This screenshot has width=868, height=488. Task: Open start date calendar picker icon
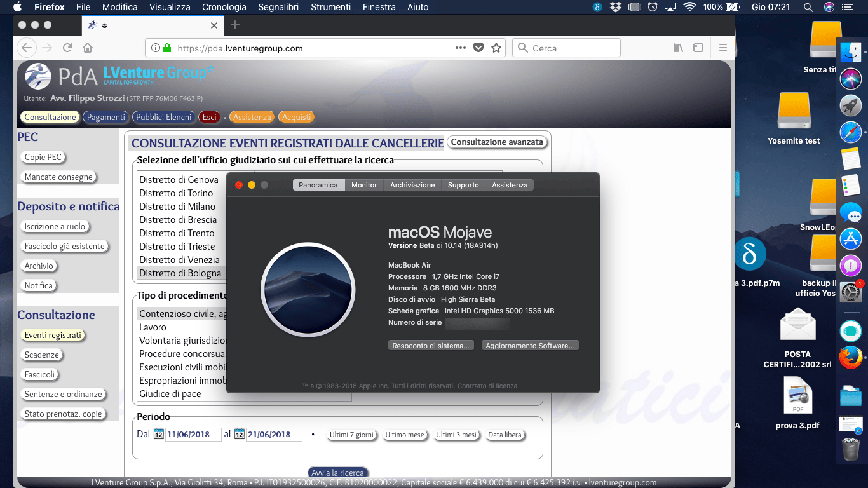pos(158,434)
